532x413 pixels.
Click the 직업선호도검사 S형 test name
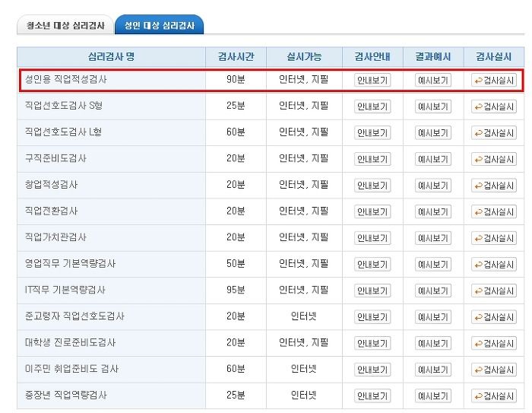64,106
